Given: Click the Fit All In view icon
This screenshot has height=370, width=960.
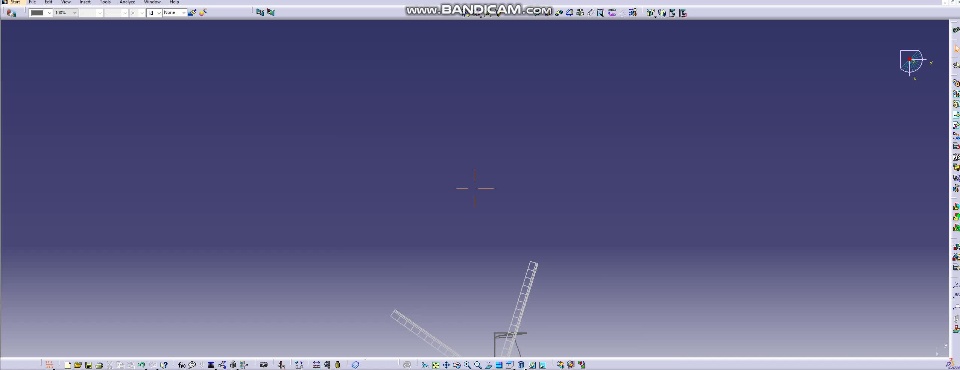Looking at the screenshot, I should coord(435,365).
